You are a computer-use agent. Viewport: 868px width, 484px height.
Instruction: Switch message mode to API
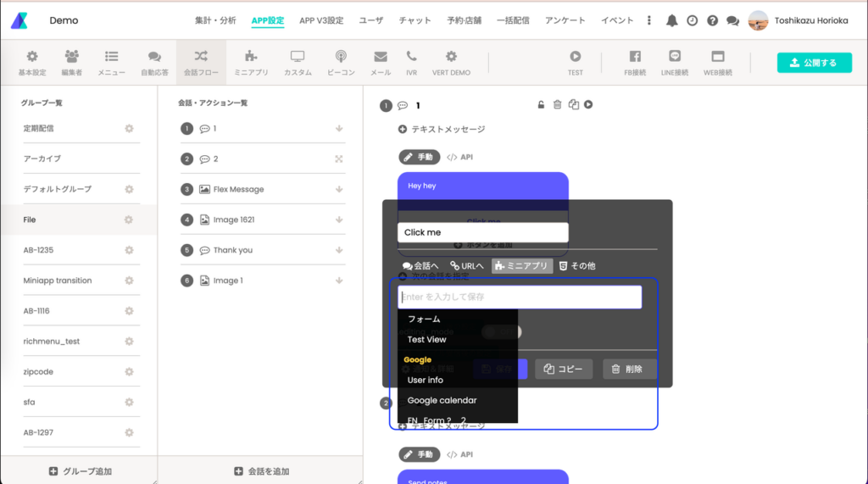[460, 157]
